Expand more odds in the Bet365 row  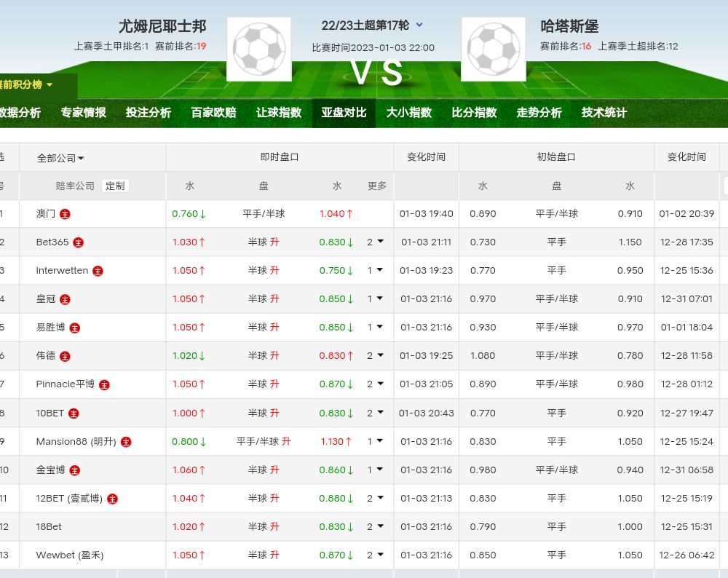click(376, 242)
